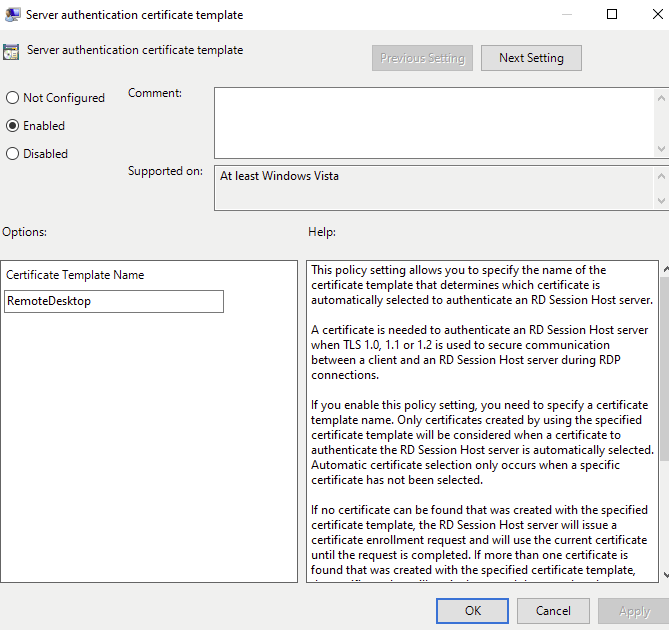The height and width of the screenshot is (630, 669).
Task: Click the policy icon in the title bar
Action: coord(12,15)
